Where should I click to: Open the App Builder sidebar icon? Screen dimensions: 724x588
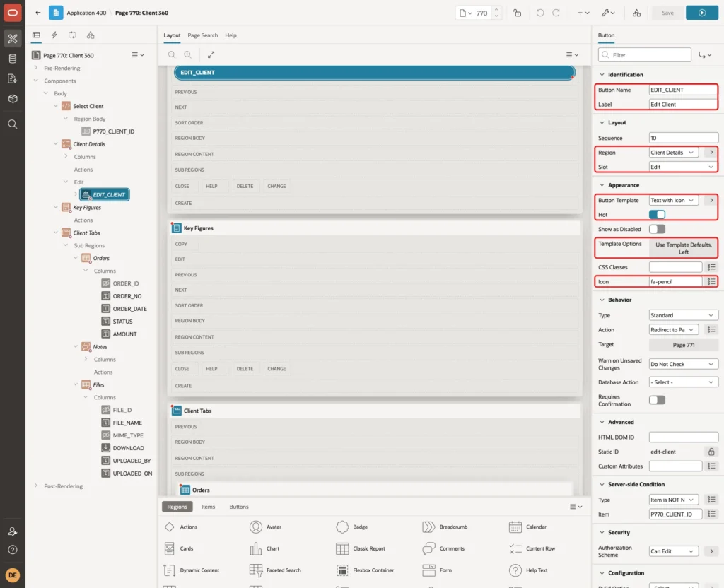13,38
